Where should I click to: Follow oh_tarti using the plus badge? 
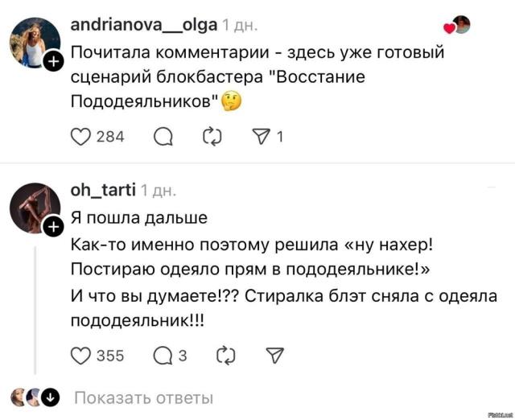coord(54,229)
